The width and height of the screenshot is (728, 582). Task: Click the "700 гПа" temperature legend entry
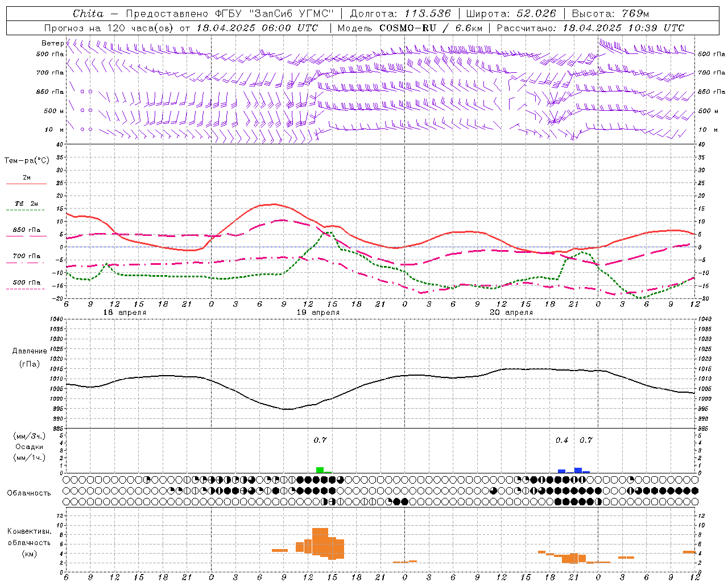point(26,256)
